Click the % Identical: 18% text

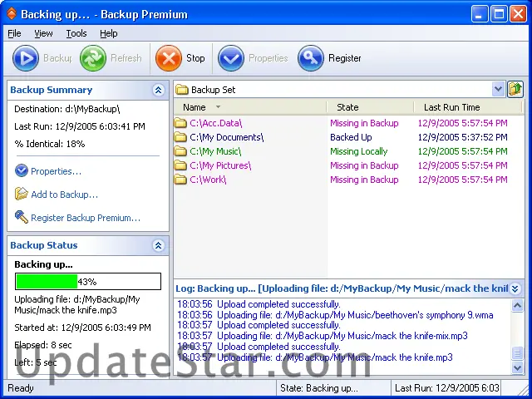tap(50, 144)
